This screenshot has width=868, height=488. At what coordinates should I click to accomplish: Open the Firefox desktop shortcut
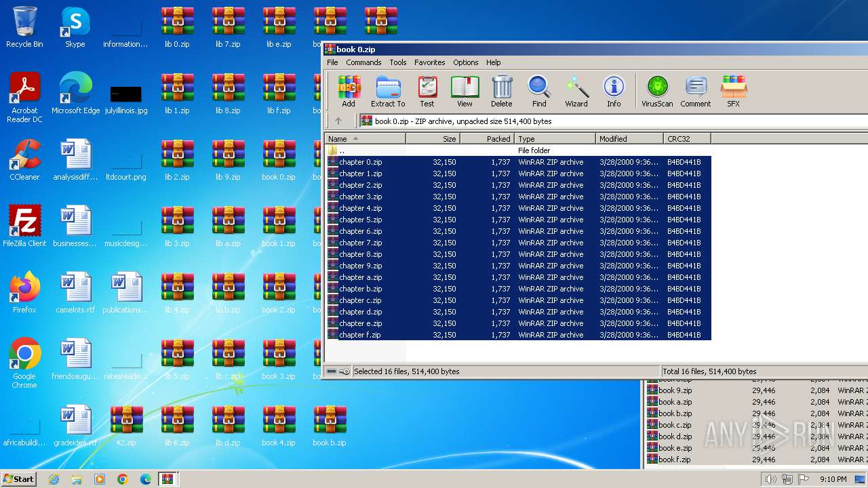[24, 293]
